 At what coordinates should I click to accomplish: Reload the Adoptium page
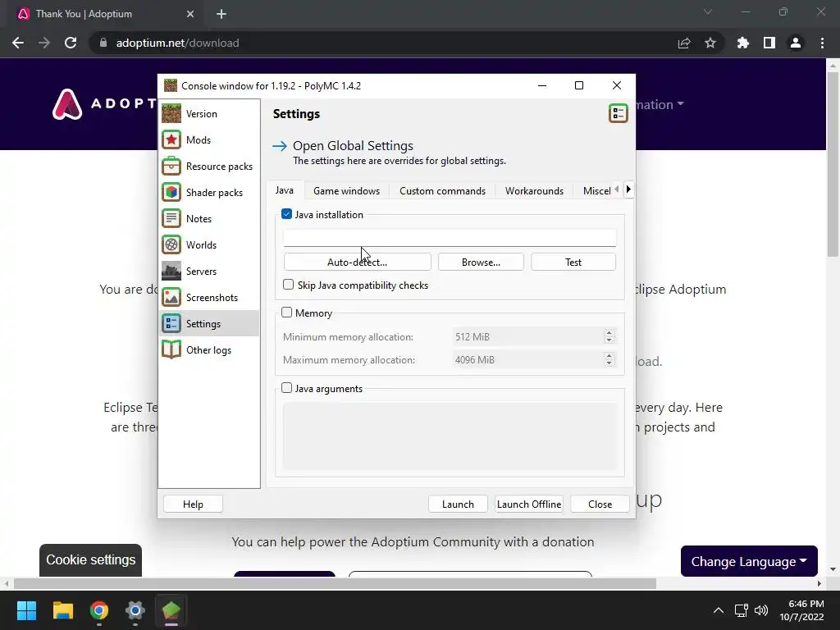pyautogui.click(x=71, y=43)
